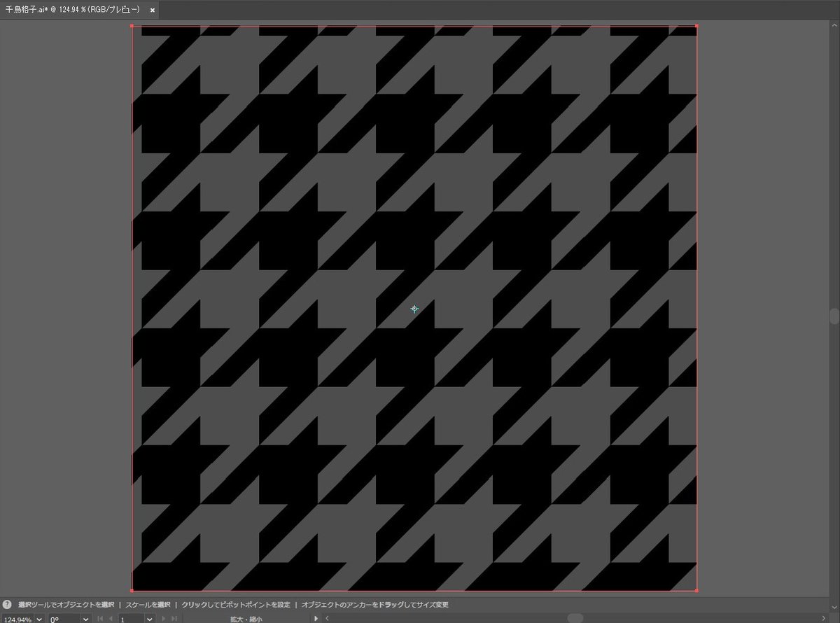Click the 拡大・縮小 status label
The width and height of the screenshot is (840, 623).
pos(246,619)
